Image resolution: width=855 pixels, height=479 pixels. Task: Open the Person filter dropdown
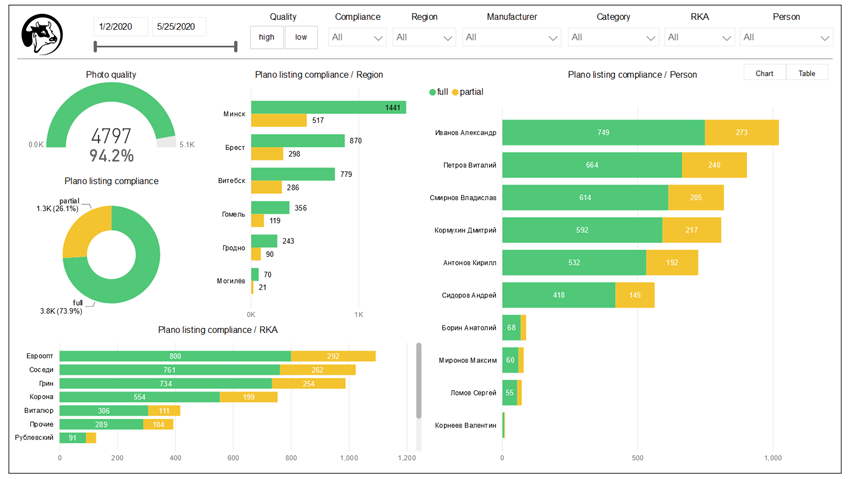coord(786,38)
